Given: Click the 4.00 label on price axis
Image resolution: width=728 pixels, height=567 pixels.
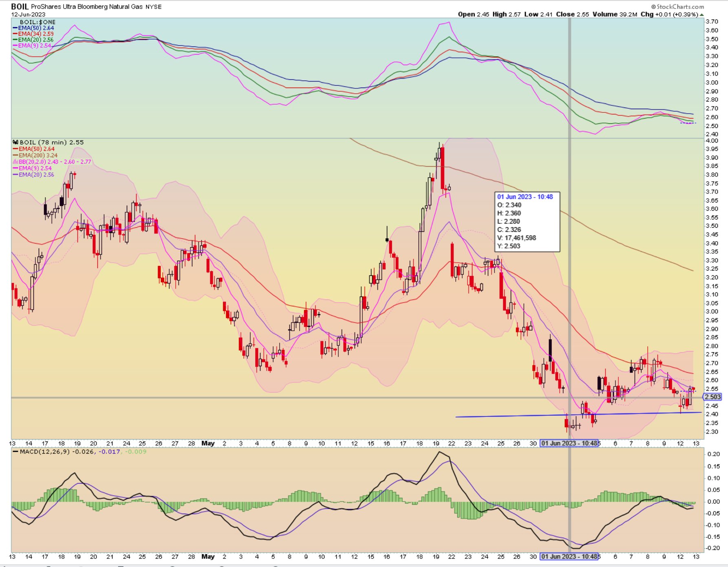Looking at the screenshot, I should tap(712, 141).
